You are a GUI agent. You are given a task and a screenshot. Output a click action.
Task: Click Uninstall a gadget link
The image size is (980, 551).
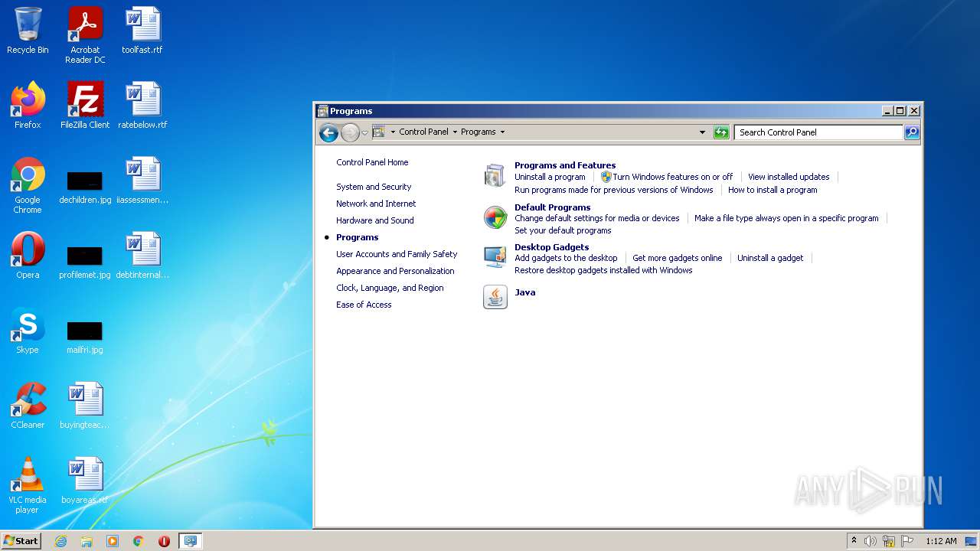tap(770, 258)
